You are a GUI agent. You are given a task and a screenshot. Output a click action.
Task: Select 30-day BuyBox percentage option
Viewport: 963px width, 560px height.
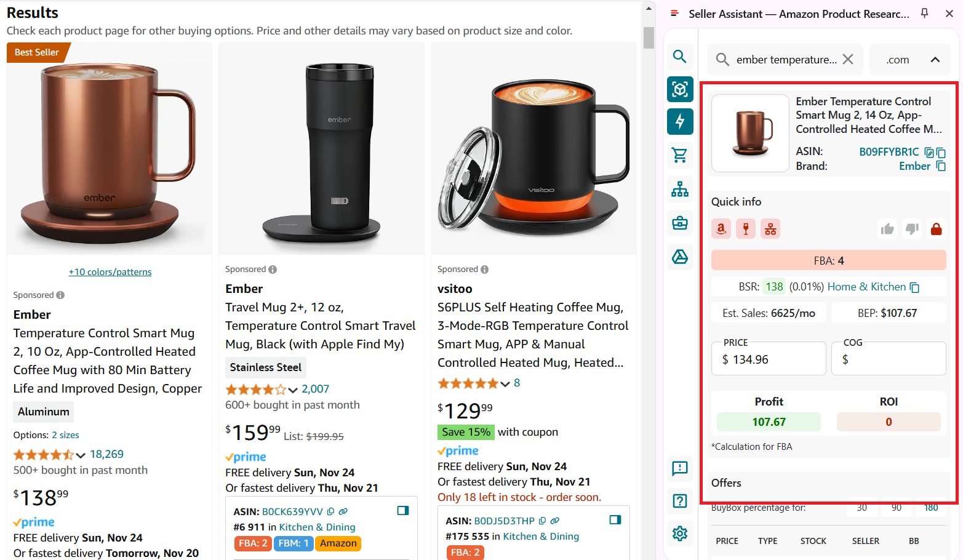[x=861, y=508]
